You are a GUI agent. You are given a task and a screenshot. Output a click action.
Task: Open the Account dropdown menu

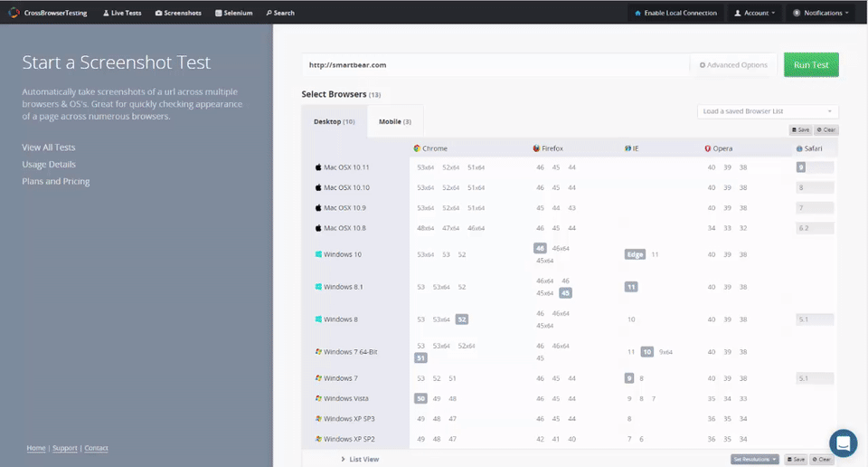tap(754, 13)
